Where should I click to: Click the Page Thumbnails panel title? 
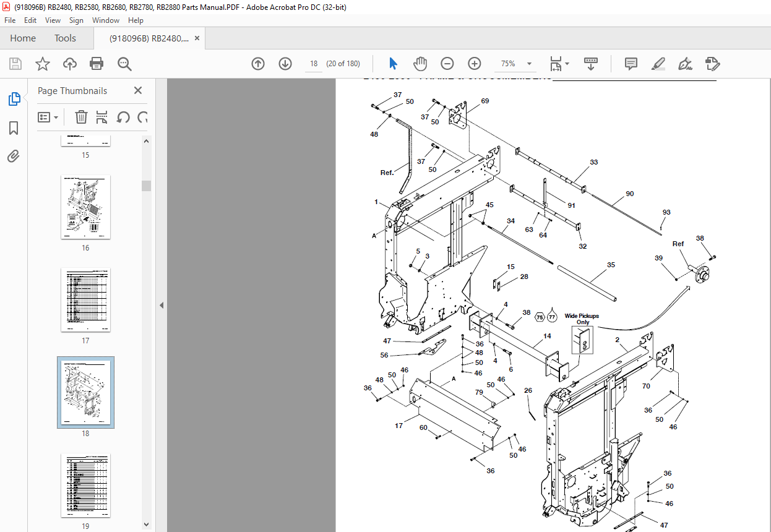coord(72,90)
